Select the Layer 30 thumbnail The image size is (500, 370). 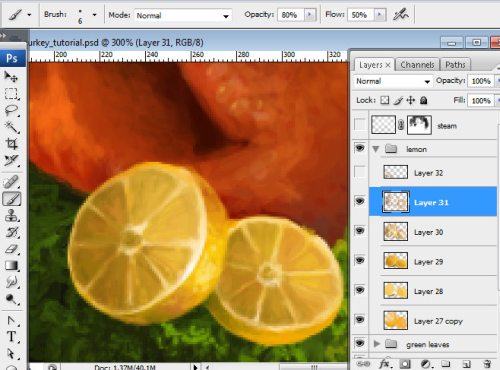395,231
